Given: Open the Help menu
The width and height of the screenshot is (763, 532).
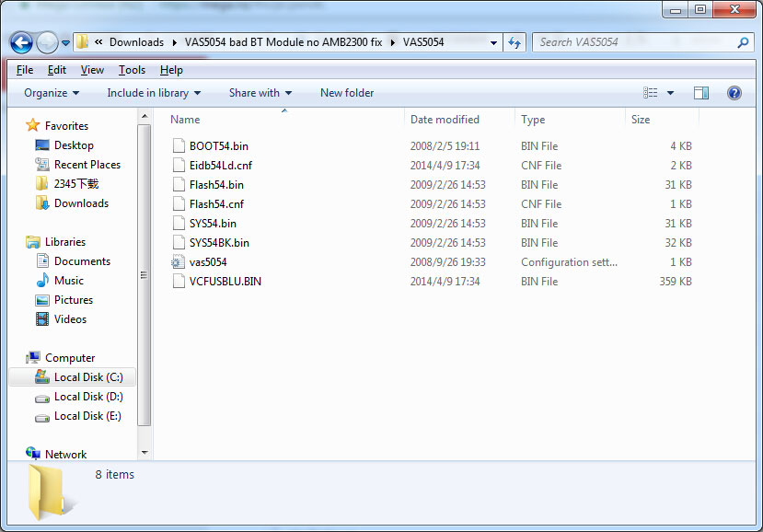Looking at the screenshot, I should click(x=171, y=70).
